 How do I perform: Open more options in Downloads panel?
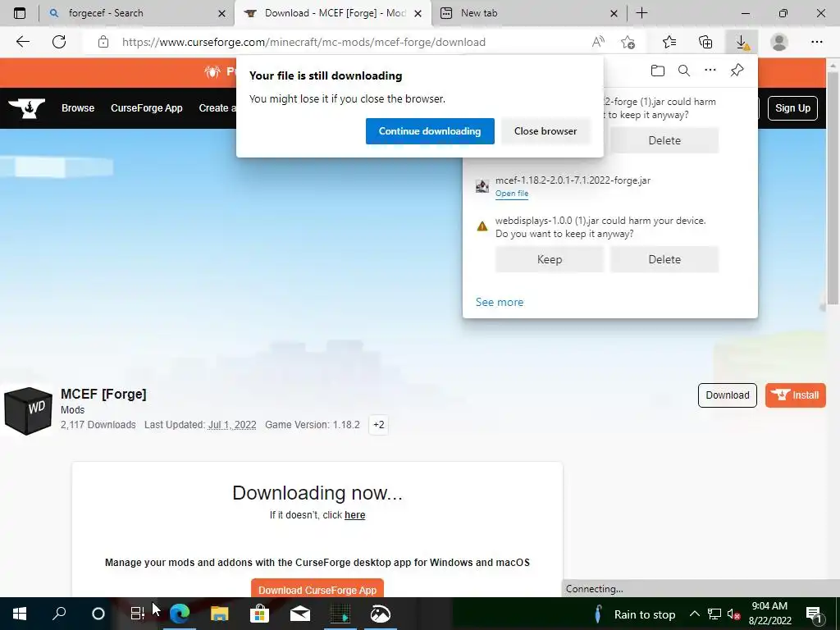pos(710,71)
